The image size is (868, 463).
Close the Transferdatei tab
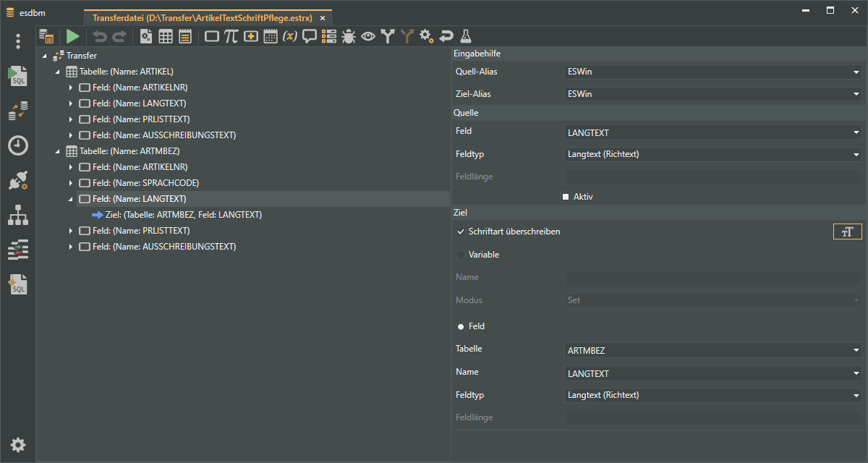click(x=323, y=18)
